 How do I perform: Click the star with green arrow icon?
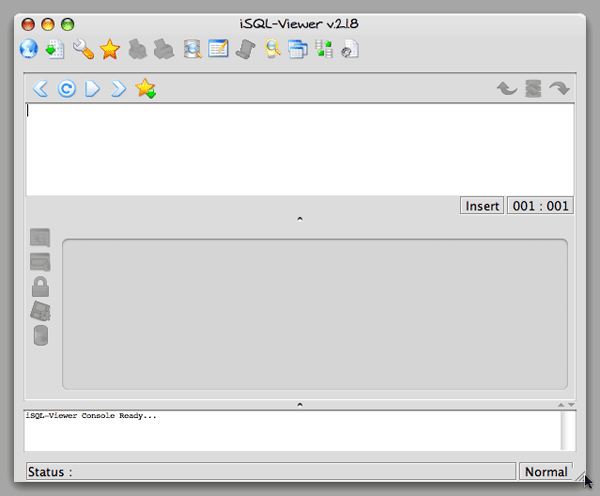click(145, 88)
